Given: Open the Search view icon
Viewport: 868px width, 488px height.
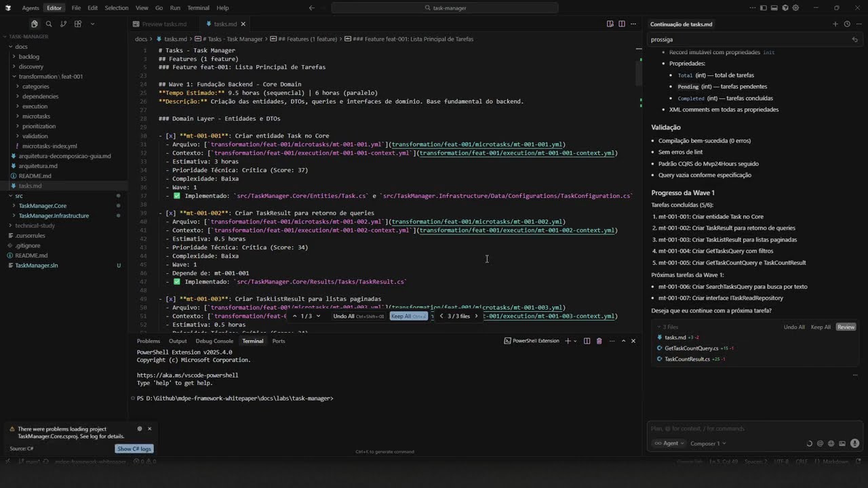Looking at the screenshot, I should 49,24.
